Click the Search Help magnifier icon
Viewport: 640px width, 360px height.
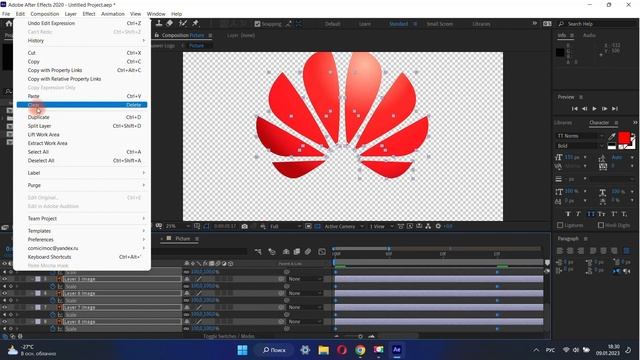(x=561, y=24)
